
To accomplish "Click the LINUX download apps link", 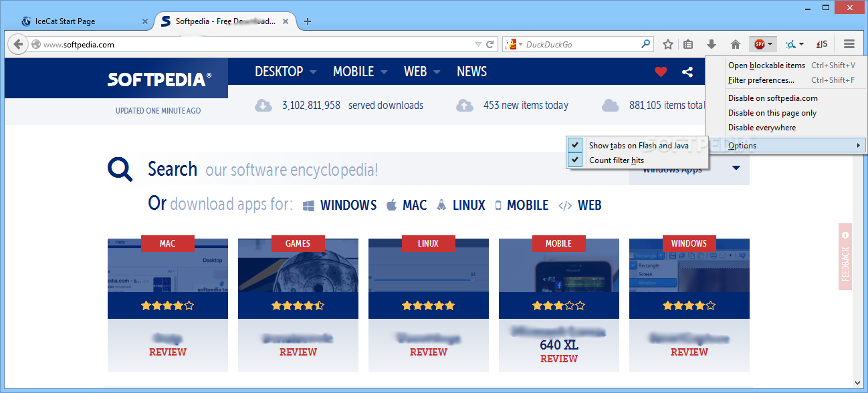I will coord(461,205).
